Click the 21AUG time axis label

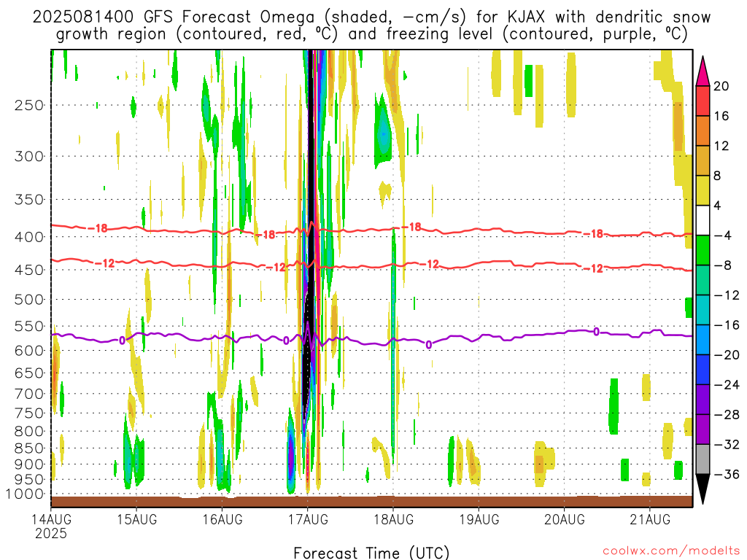click(650, 519)
